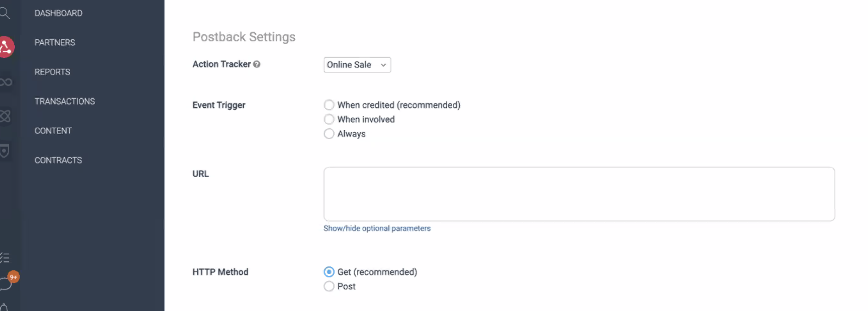
Task: Click the red partners network icon
Action: tap(6, 47)
